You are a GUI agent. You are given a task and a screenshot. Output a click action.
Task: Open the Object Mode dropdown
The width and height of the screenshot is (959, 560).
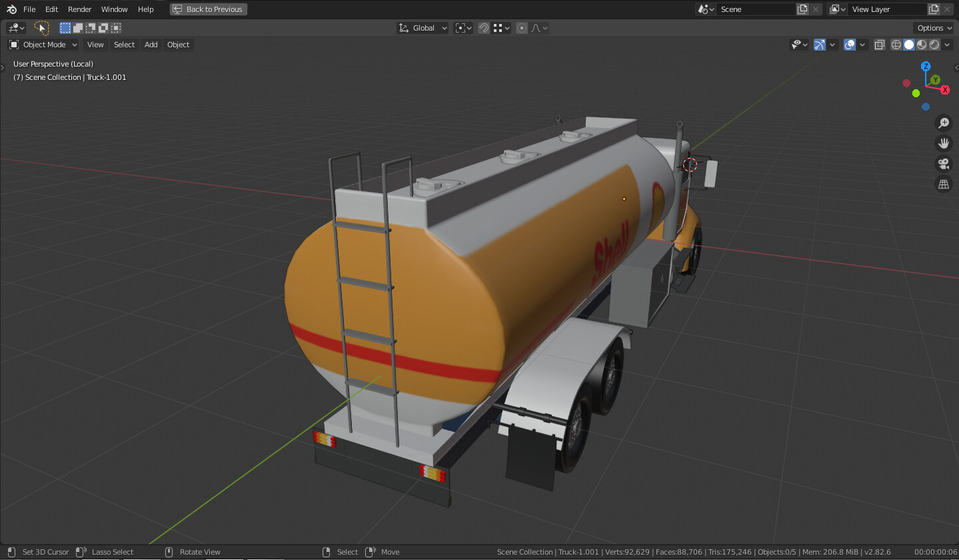43,45
